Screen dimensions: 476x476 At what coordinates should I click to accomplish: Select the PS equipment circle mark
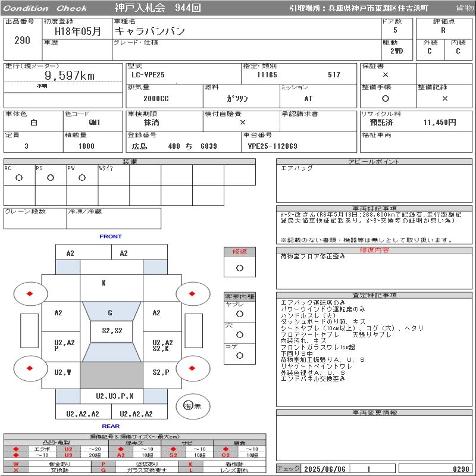click(x=51, y=177)
